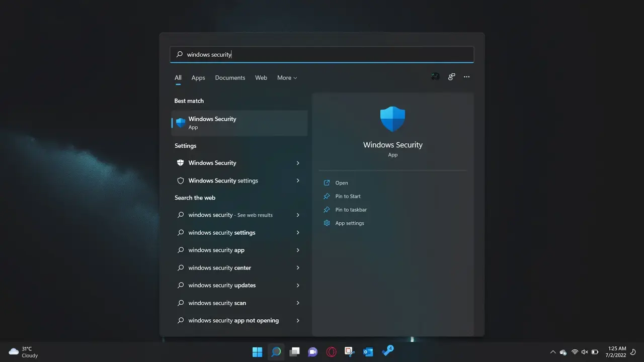This screenshot has height=362, width=644.
Task: Click the search input field containing windows security
Action: click(322, 54)
